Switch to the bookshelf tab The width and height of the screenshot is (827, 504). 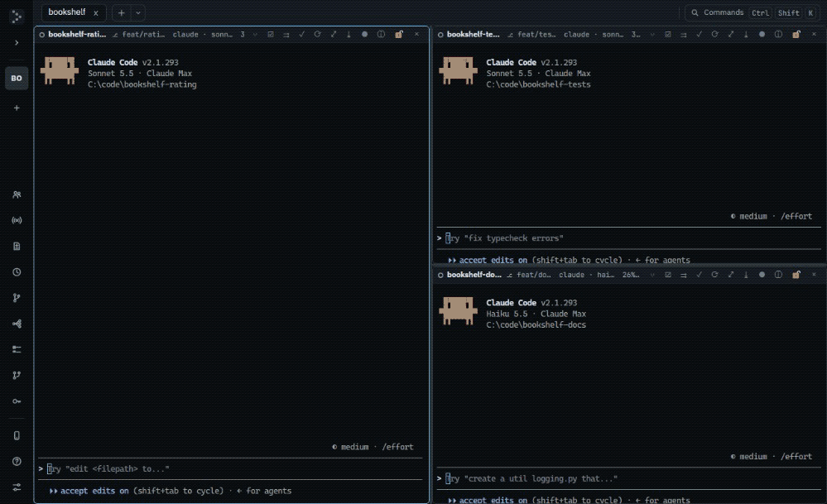click(x=67, y=12)
